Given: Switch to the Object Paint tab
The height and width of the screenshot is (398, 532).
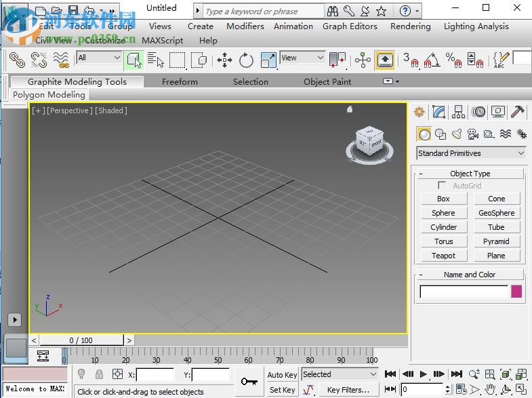Looking at the screenshot, I should (x=327, y=82).
